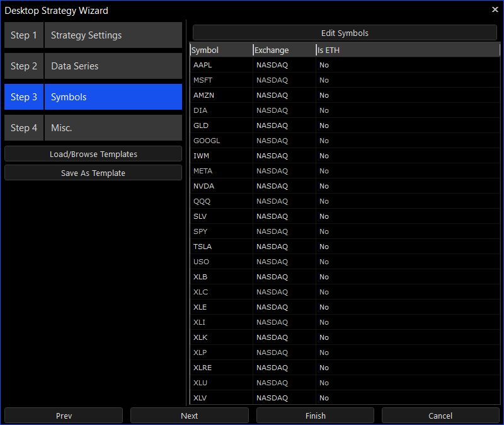Screen dimensions: 504x425
Task: Sort by the Is ETH column header
Action: (x=408, y=50)
